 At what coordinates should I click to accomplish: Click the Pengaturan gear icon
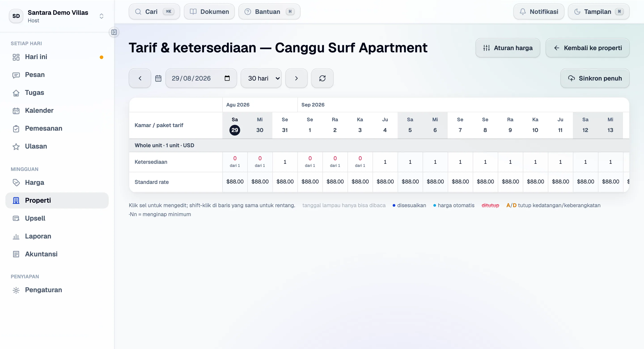coord(16,290)
